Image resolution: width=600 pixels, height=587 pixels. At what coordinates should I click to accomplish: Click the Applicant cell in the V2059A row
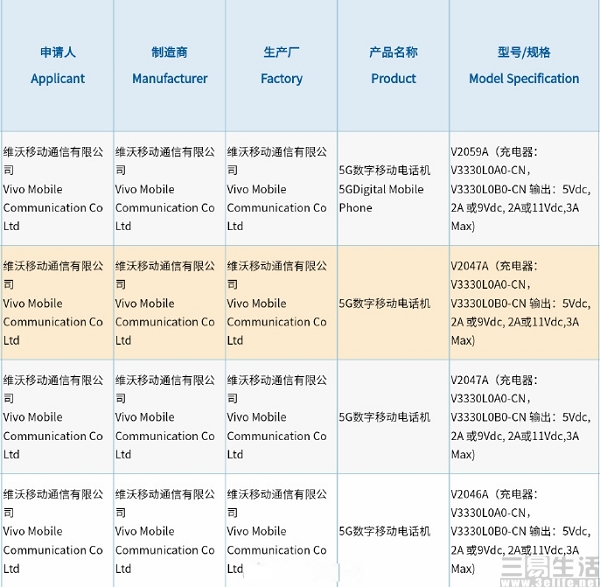coord(56,189)
